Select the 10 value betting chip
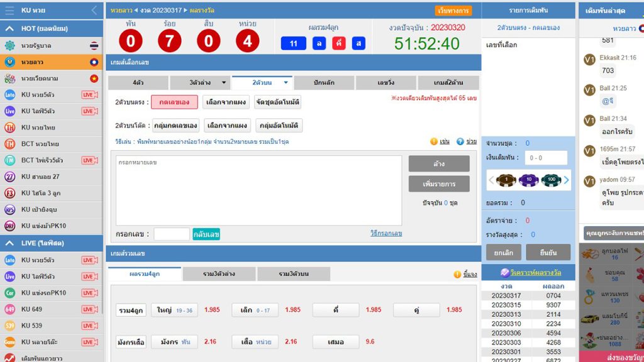The width and height of the screenshot is (644, 362). point(530,180)
